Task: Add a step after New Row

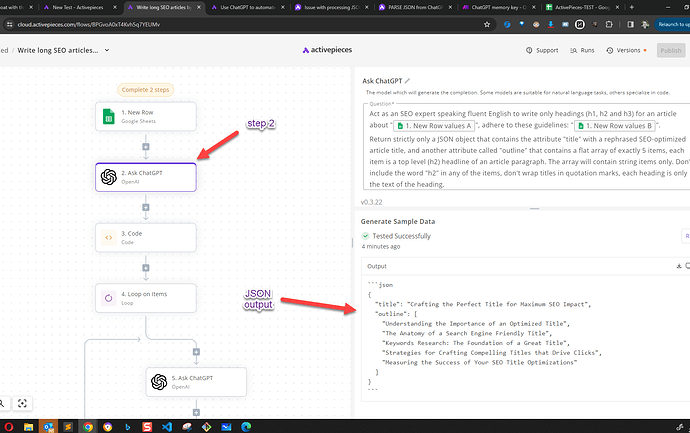Action: (x=146, y=147)
